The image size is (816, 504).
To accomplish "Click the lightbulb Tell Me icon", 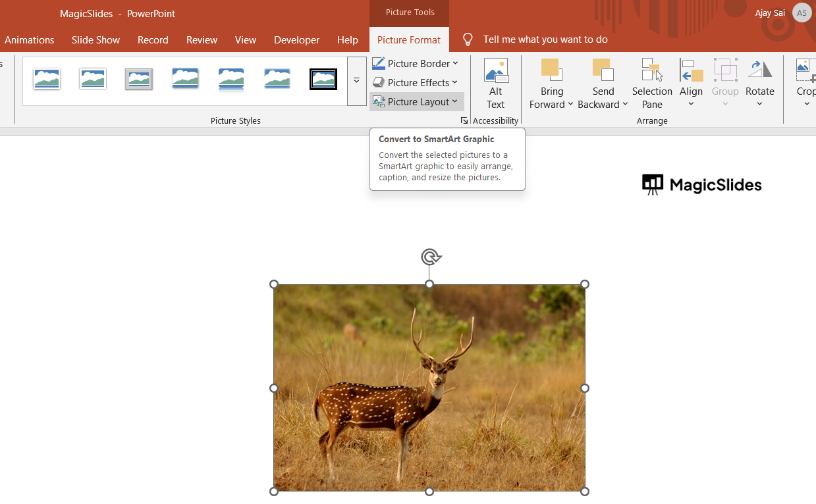I will (468, 39).
